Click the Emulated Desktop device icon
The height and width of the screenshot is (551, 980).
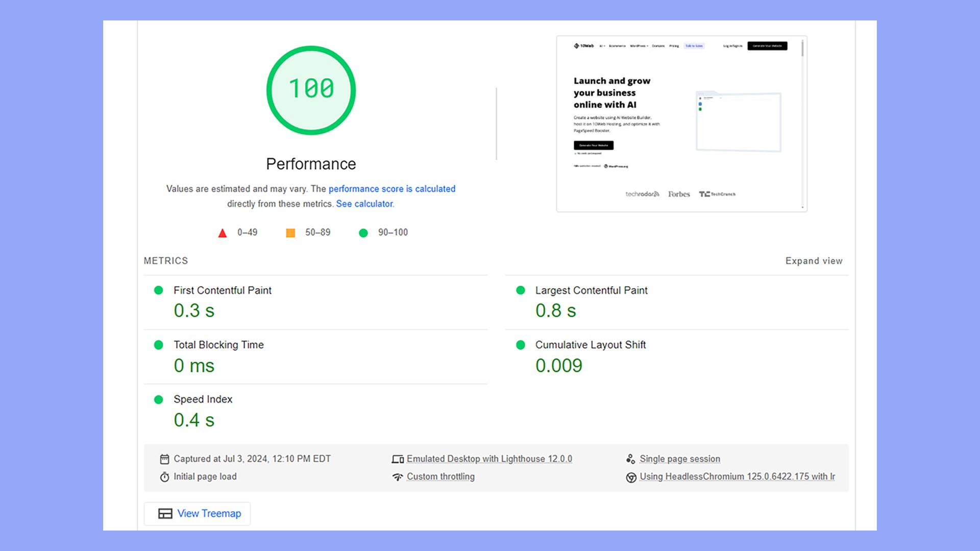(398, 459)
